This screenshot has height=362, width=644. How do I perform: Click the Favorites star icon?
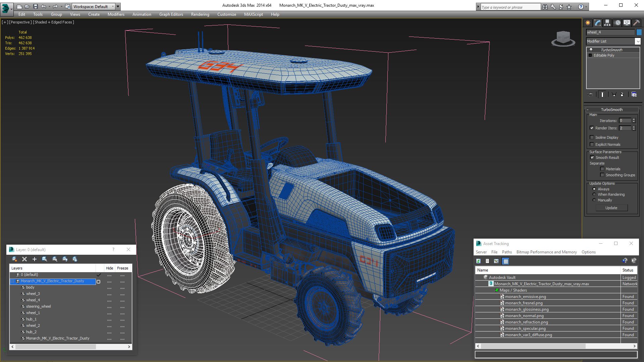click(x=569, y=7)
